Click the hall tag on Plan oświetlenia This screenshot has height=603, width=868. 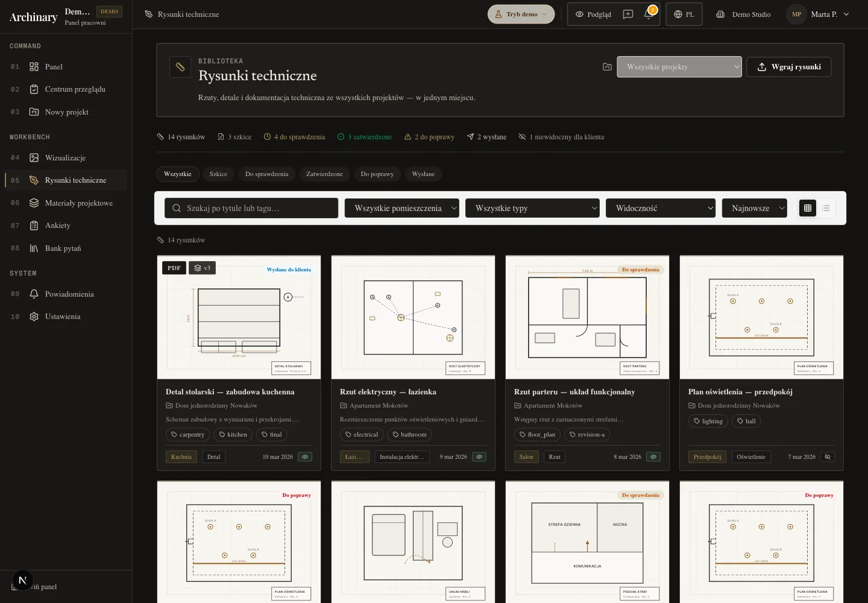pyautogui.click(x=746, y=421)
